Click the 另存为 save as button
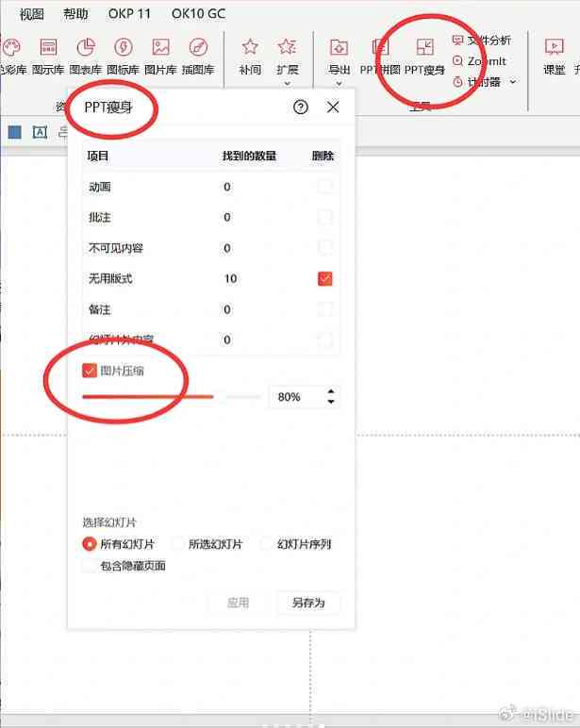The width and height of the screenshot is (580, 728). [308, 603]
